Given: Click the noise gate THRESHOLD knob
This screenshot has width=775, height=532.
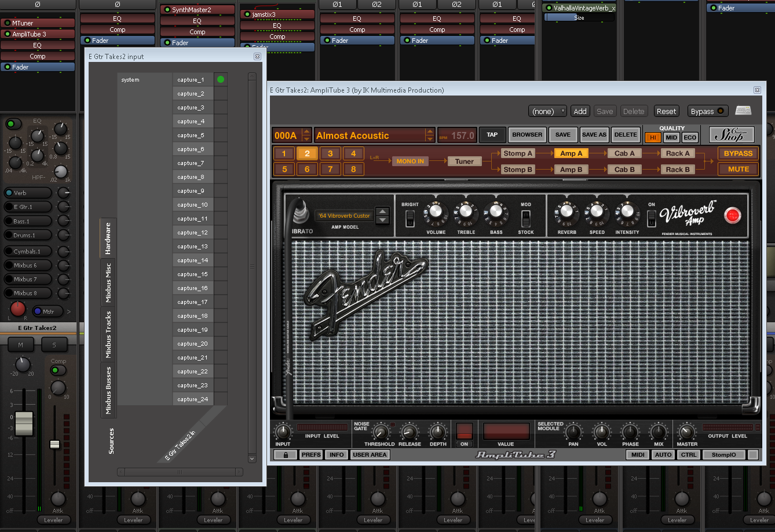Looking at the screenshot, I should pyautogui.click(x=380, y=432).
